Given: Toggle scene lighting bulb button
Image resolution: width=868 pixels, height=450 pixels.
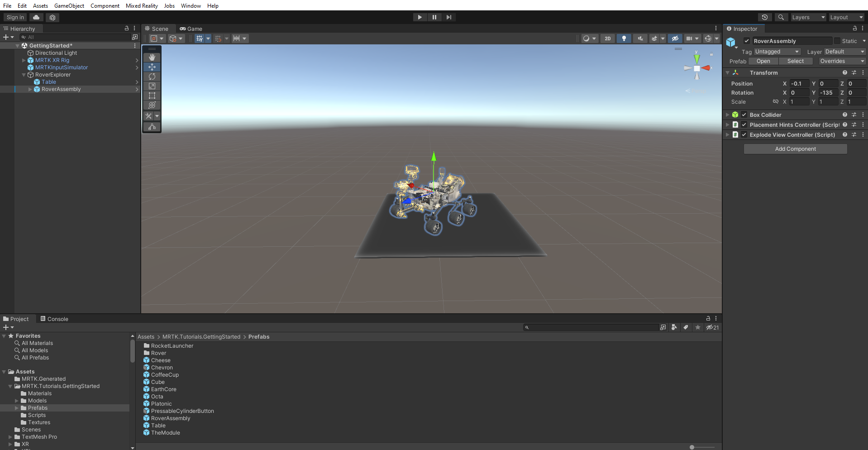Looking at the screenshot, I should [624, 38].
